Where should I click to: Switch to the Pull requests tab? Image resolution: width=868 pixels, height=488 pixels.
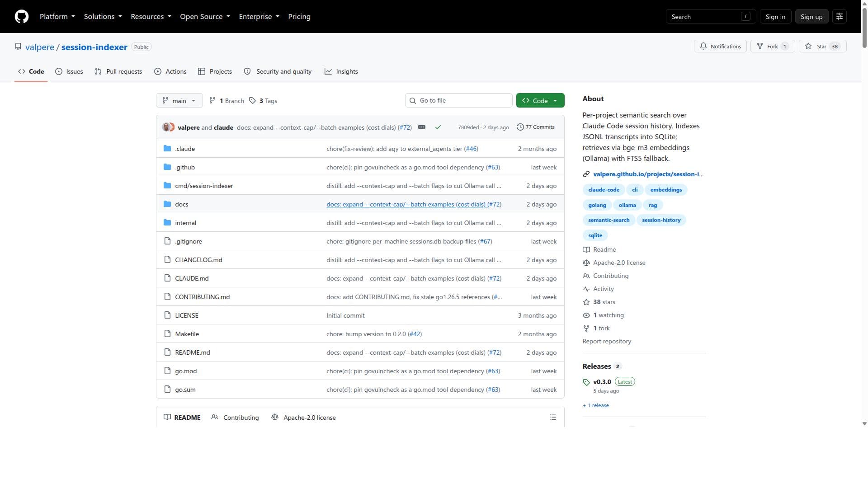tap(118, 71)
